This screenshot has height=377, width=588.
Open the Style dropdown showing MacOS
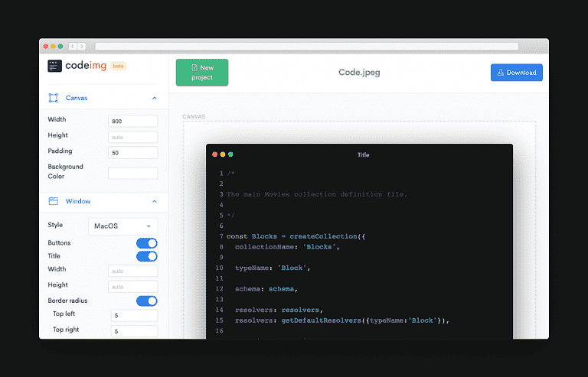point(122,226)
